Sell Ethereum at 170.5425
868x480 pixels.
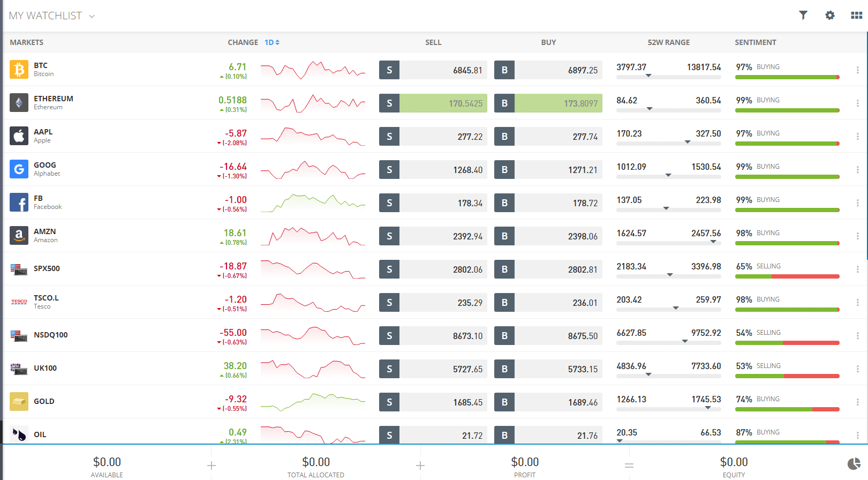(433, 103)
